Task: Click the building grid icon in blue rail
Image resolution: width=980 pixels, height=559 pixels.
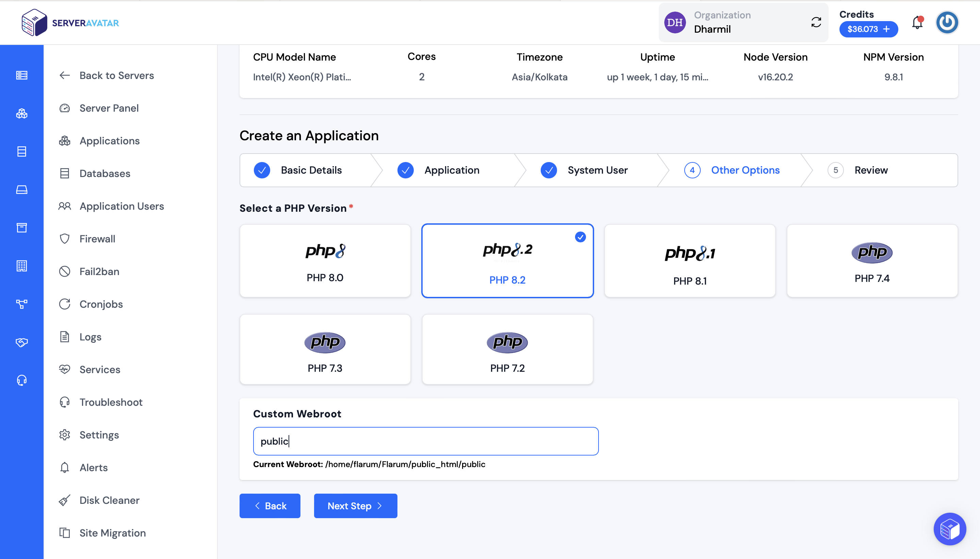Action: click(x=22, y=266)
